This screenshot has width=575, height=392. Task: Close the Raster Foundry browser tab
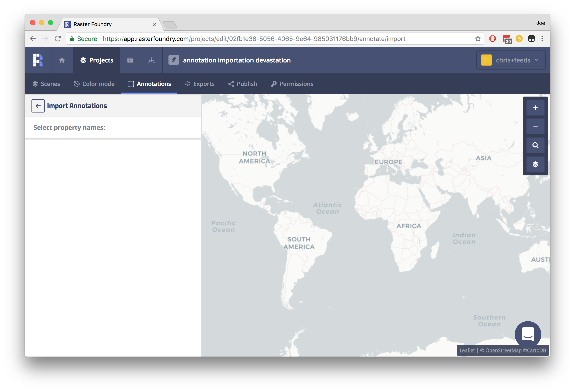pyautogui.click(x=155, y=24)
